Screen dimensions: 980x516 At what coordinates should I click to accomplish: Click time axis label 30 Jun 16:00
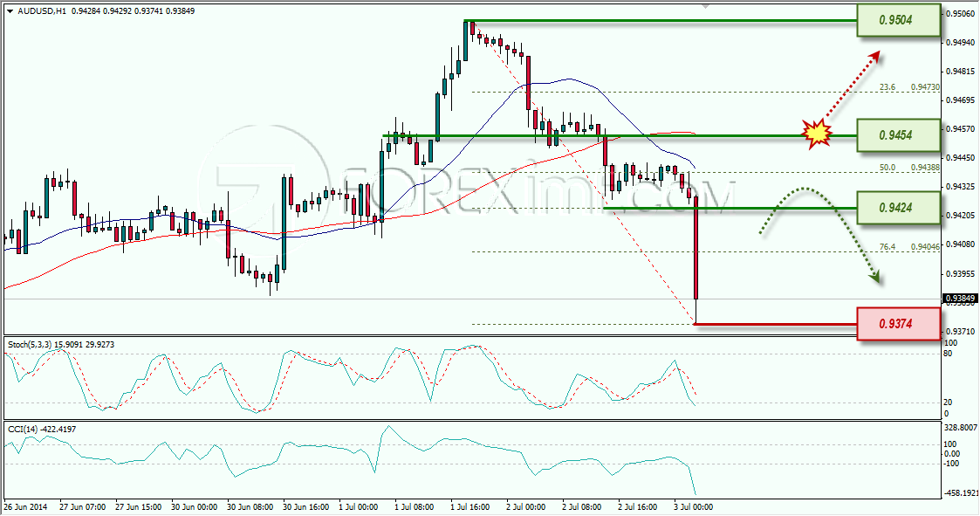306,506
